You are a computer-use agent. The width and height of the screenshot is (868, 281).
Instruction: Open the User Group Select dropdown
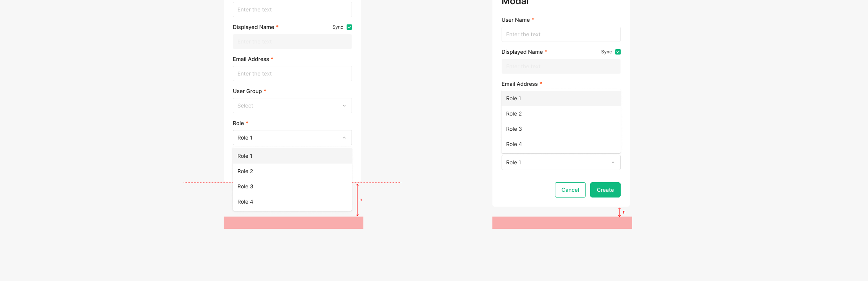pos(292,106)
